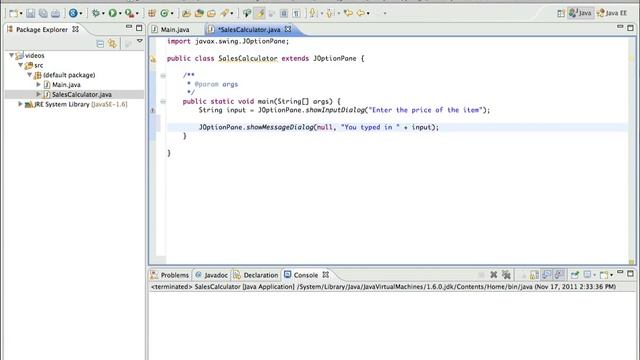Collapse the src folder node
This screenshot has width=640, height=360.
coord(20,65)
